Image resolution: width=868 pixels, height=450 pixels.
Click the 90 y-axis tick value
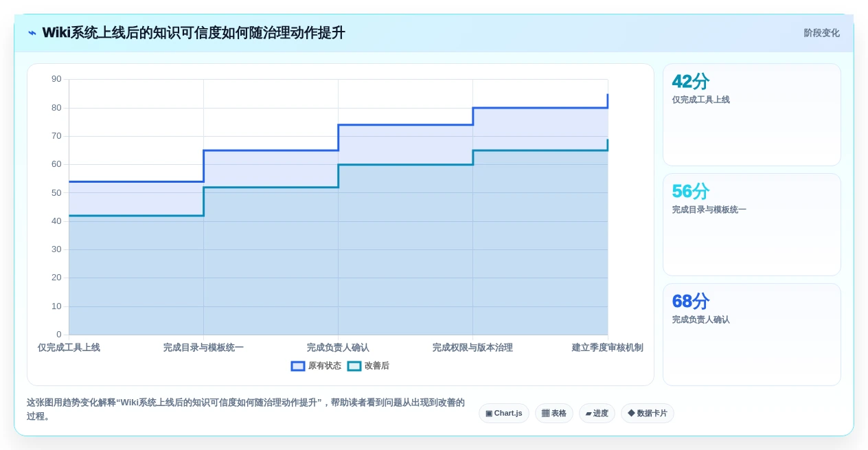click(x=56, y=79)
